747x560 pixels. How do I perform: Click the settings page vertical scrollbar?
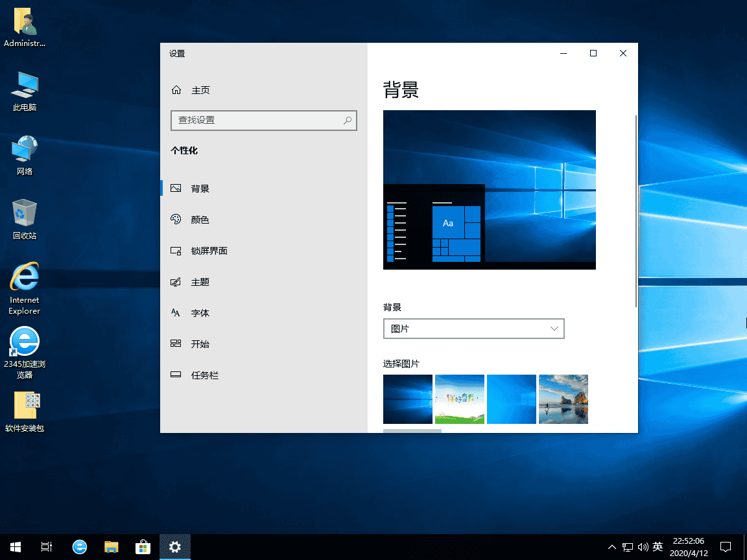tap(636, 211)
